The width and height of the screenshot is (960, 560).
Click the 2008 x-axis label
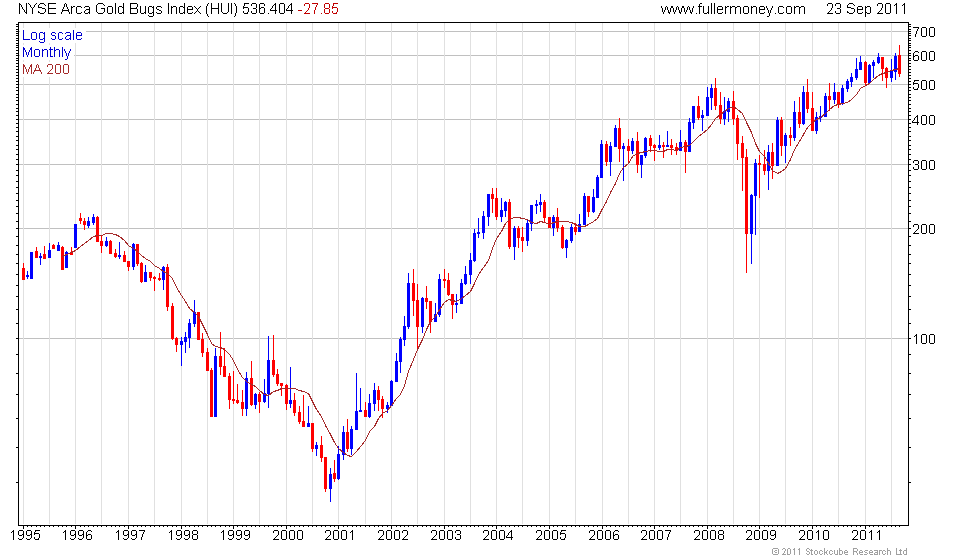pos(709,536)
